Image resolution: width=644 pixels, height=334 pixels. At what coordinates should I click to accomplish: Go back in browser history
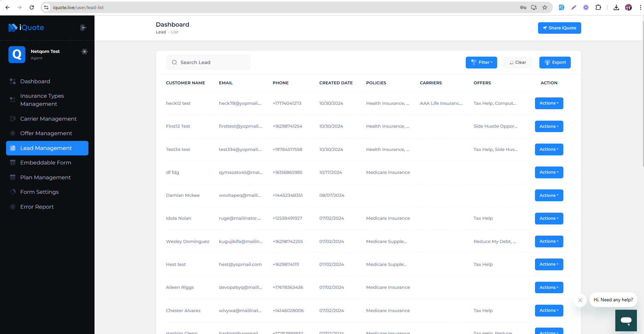tap(7, 7)
